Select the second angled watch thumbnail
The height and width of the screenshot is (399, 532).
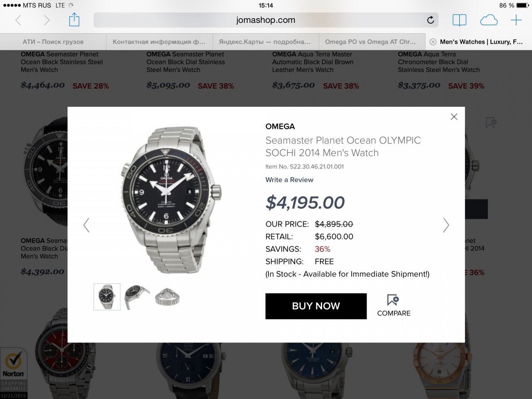(x=138, y=297)
